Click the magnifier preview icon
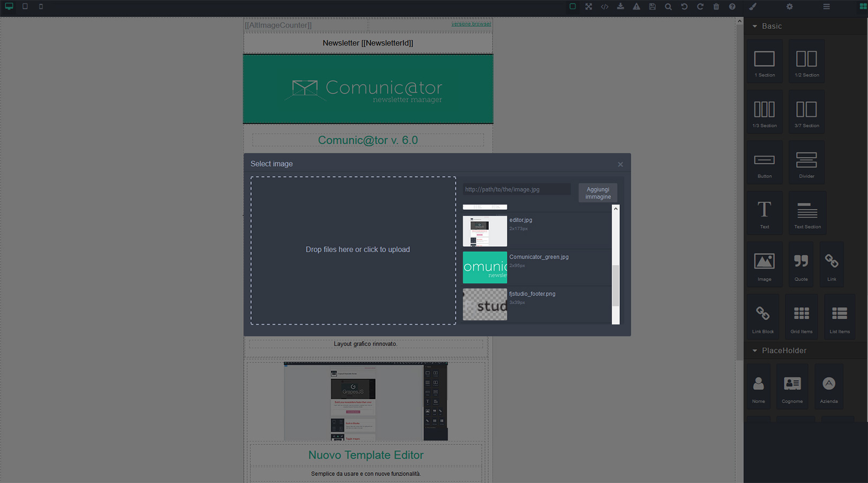 (x=668, y=6)
